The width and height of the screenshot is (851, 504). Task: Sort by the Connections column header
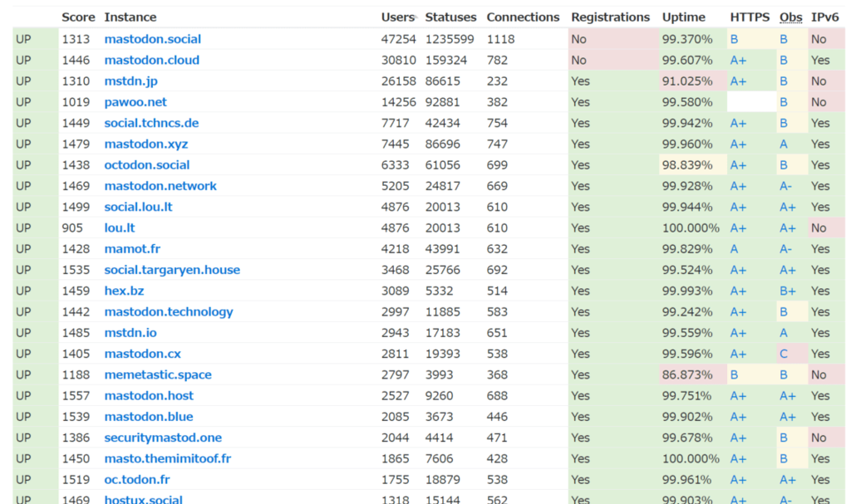click(x=523, y=17)
